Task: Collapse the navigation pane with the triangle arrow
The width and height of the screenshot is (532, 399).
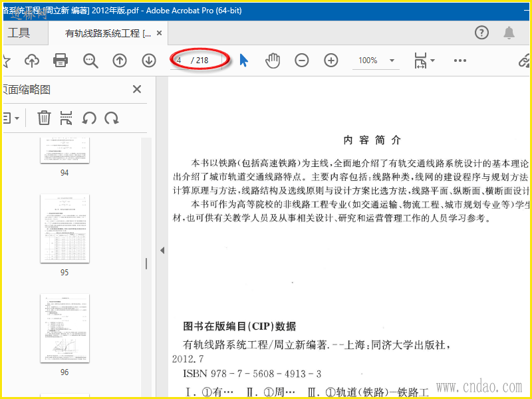Action: (x=162, y=251)
